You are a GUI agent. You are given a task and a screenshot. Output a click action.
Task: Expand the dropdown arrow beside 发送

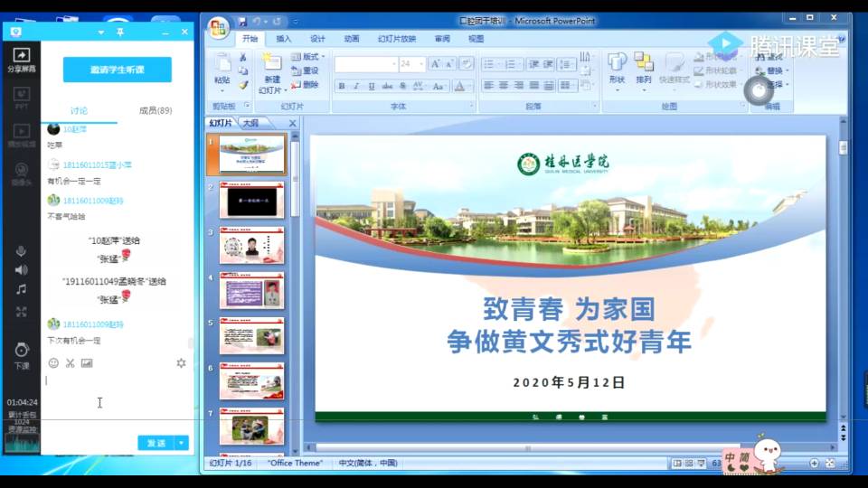(182, 443)
